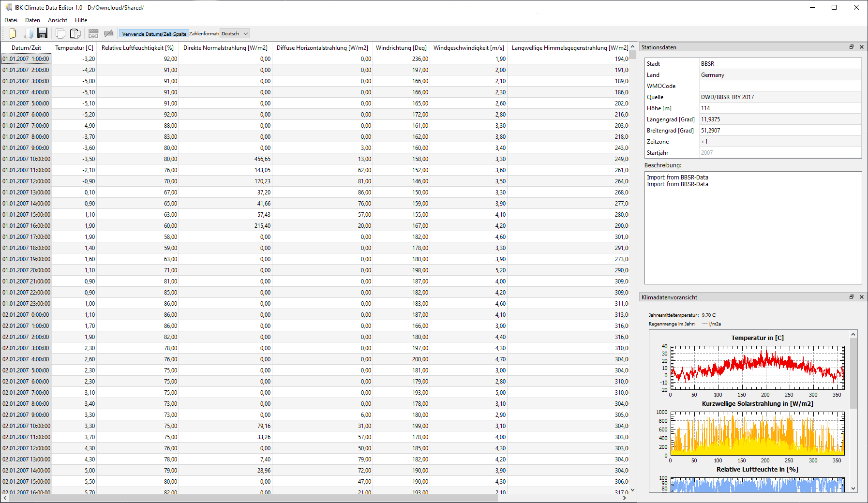Viewport: 868px width, 503px height.
Task: Click the New file icon
Action: [x=13, y=33]
